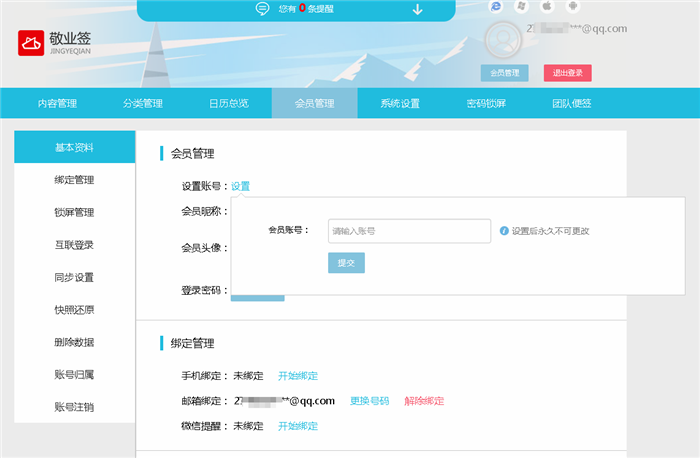Click 开始绑定 link for 手机绑定
The width and height of the screenshot is (700, 458).
click(298, 376)
